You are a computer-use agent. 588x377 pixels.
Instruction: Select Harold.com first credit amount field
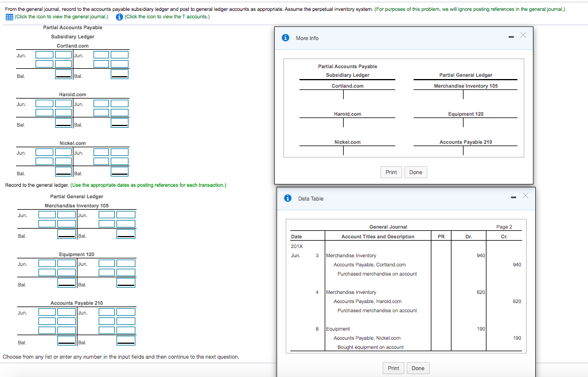pos(120,103)
